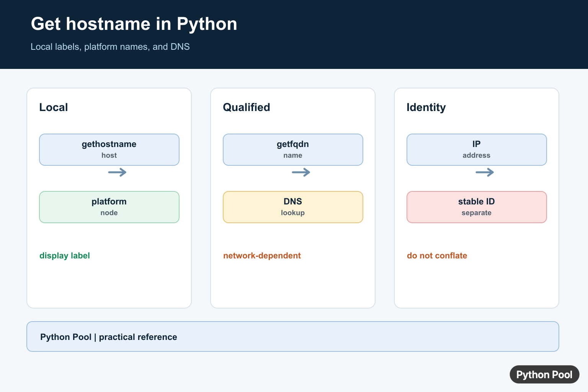Click the 'gethostname host' box
Viewport: 588px width, 392px height.
coord(109,150)
